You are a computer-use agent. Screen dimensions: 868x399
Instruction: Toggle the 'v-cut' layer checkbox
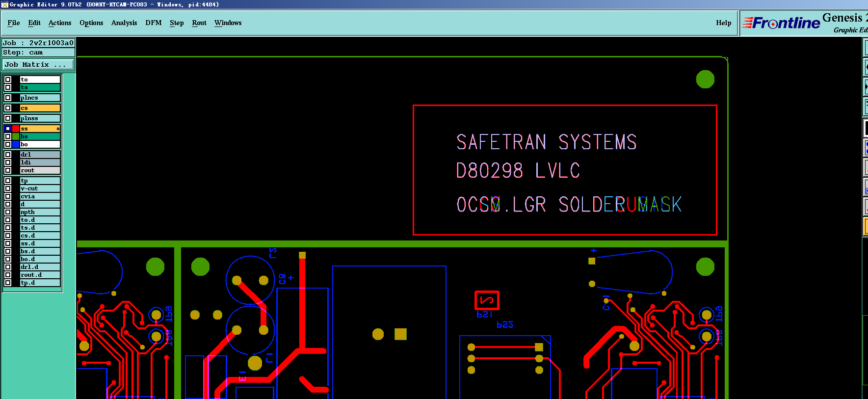point(8,188)
